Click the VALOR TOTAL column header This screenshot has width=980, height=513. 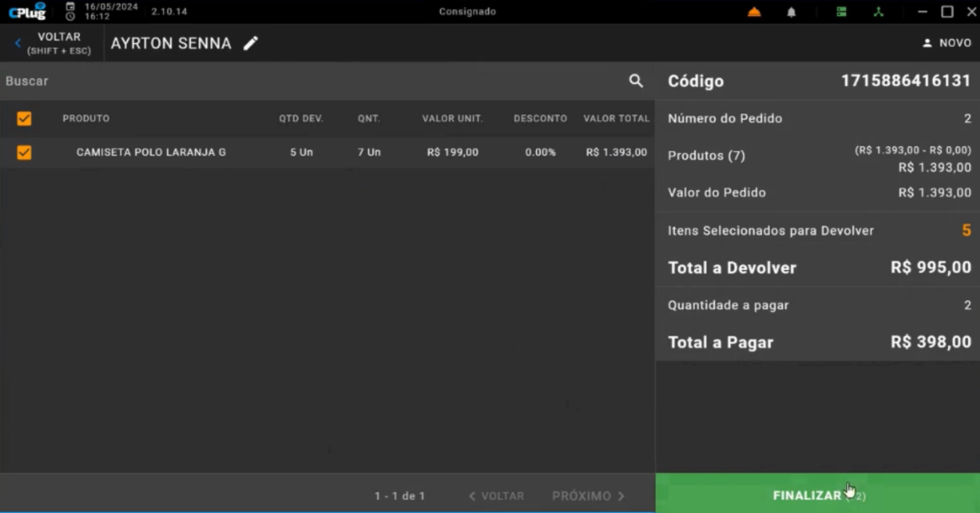point(616,119)
